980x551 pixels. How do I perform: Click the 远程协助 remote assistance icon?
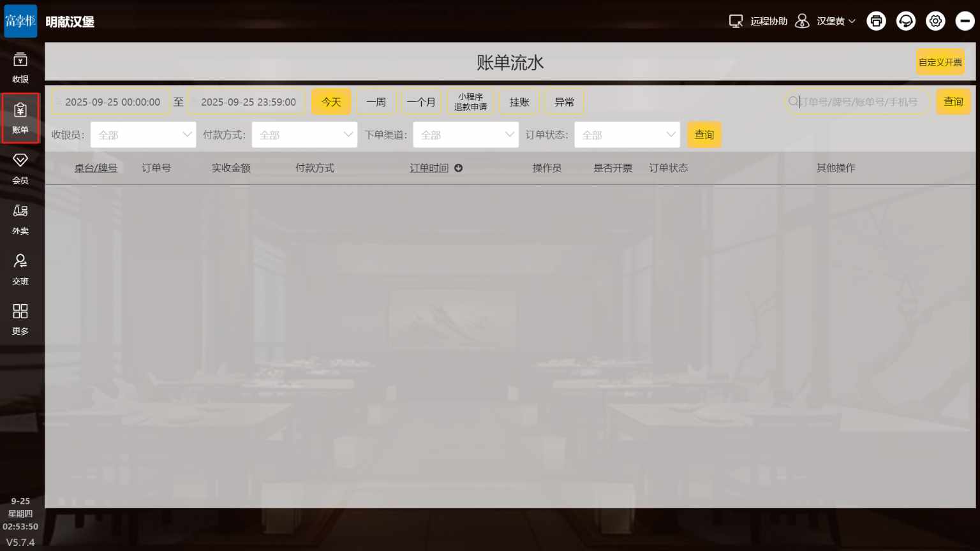point(736,21)
